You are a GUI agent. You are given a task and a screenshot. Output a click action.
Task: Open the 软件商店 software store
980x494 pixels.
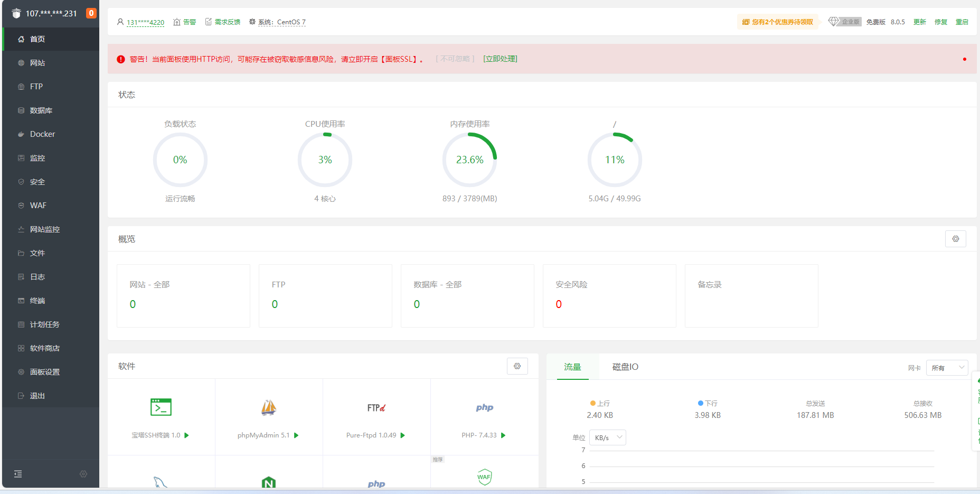pyautogui.click(x=51, y=348)
